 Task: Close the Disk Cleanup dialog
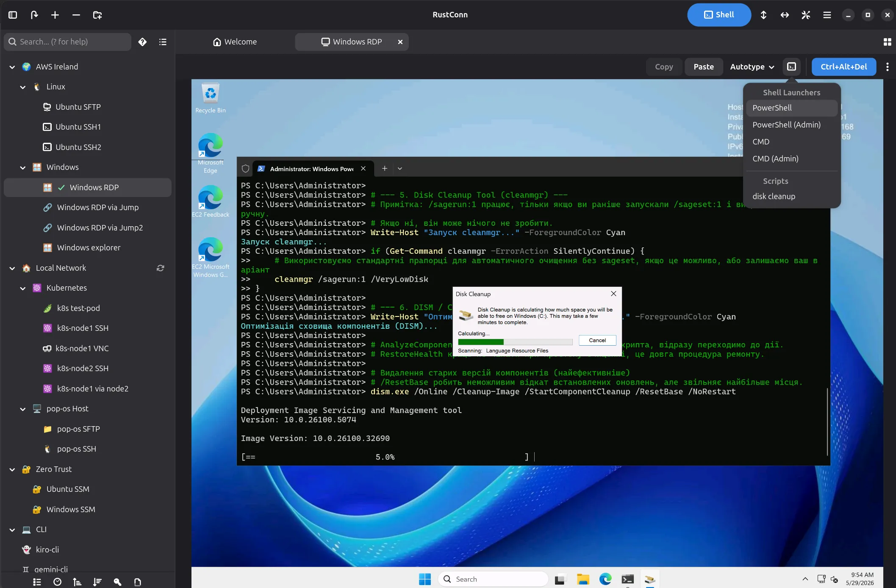click(613, 294)
